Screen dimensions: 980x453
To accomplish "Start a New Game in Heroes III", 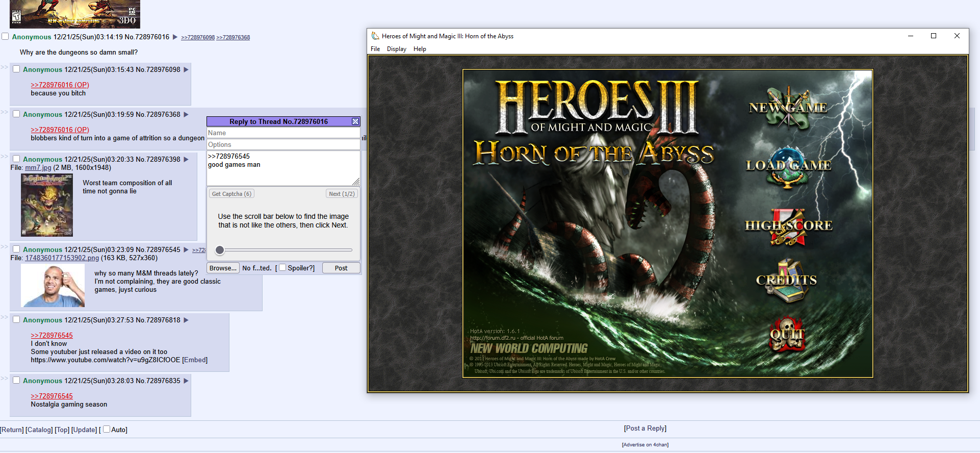I will (x=788, y=108).
